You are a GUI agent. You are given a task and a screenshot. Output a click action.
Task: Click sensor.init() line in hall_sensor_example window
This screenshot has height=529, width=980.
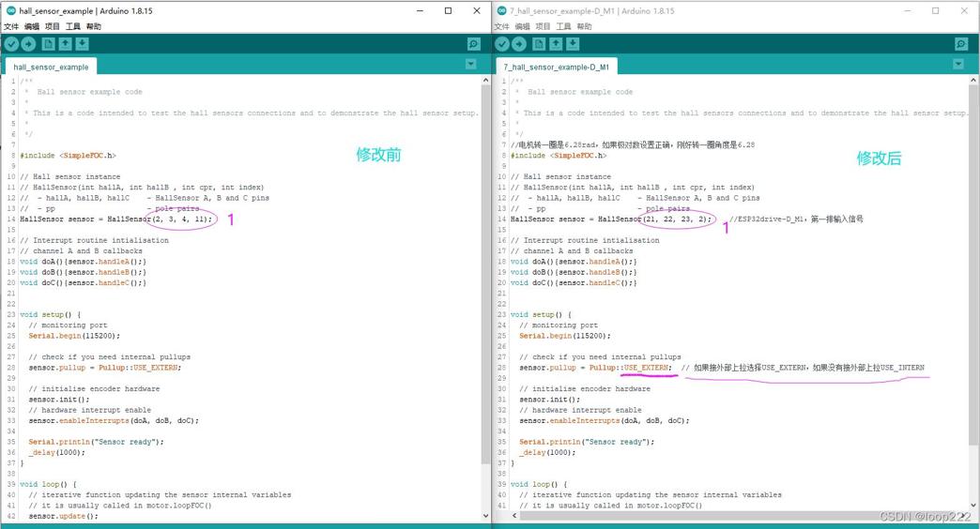[59, 400]
